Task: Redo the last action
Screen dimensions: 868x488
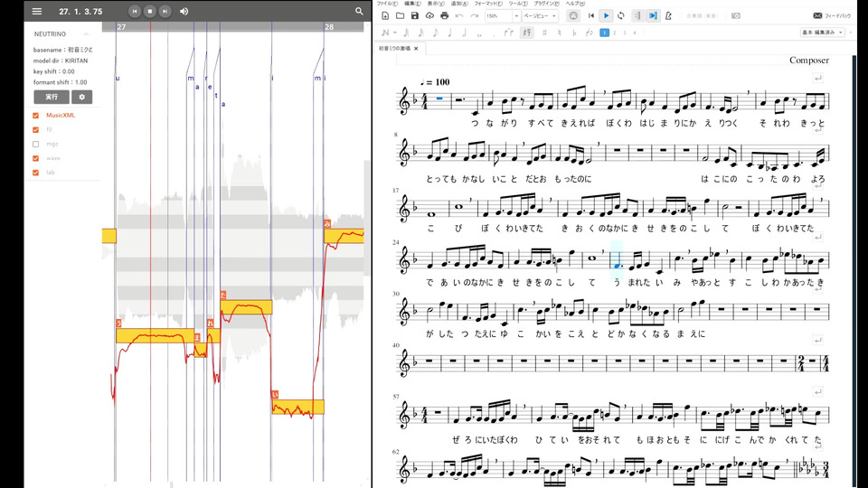Action: pos(474,16)
